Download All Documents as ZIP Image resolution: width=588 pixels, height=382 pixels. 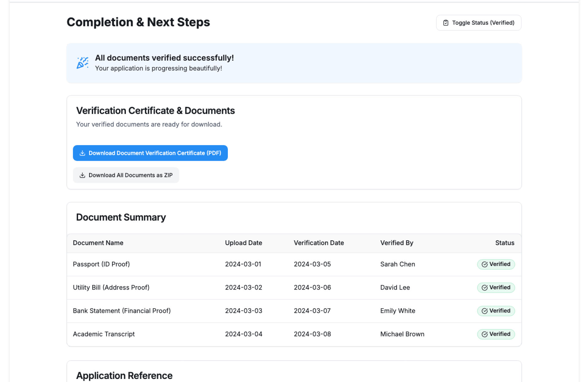coord(126,175)
